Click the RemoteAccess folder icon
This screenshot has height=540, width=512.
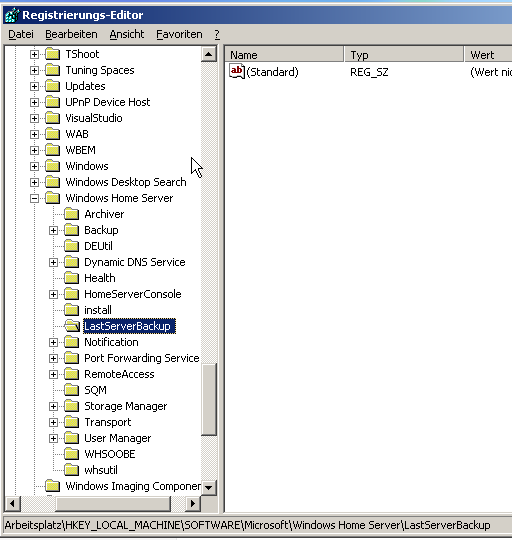pos(72,374)
